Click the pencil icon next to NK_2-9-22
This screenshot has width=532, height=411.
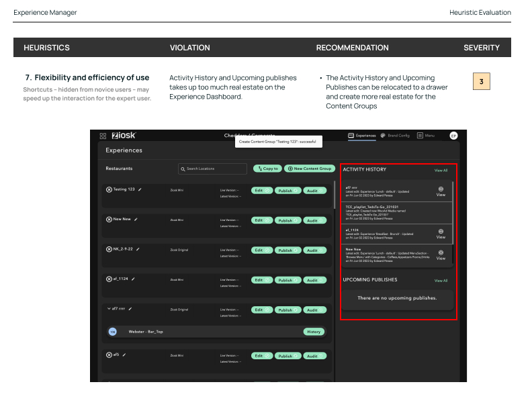tap(138, 249)
